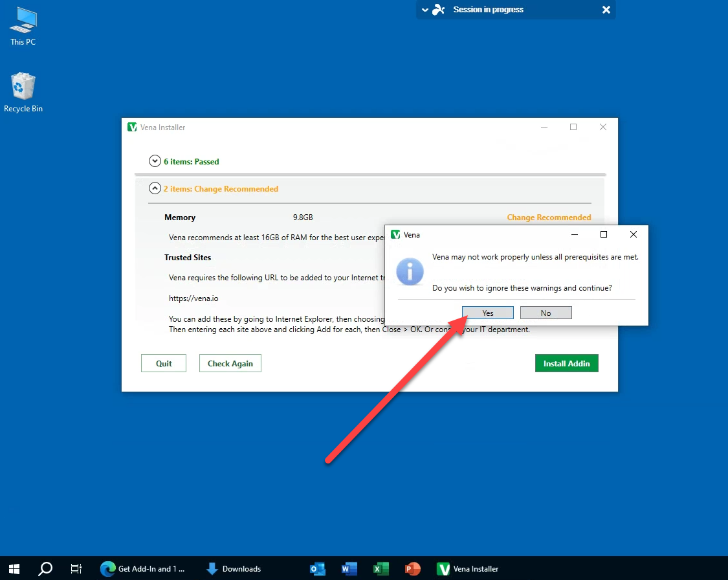Click the Trusted Sites label

click(188, 257)
